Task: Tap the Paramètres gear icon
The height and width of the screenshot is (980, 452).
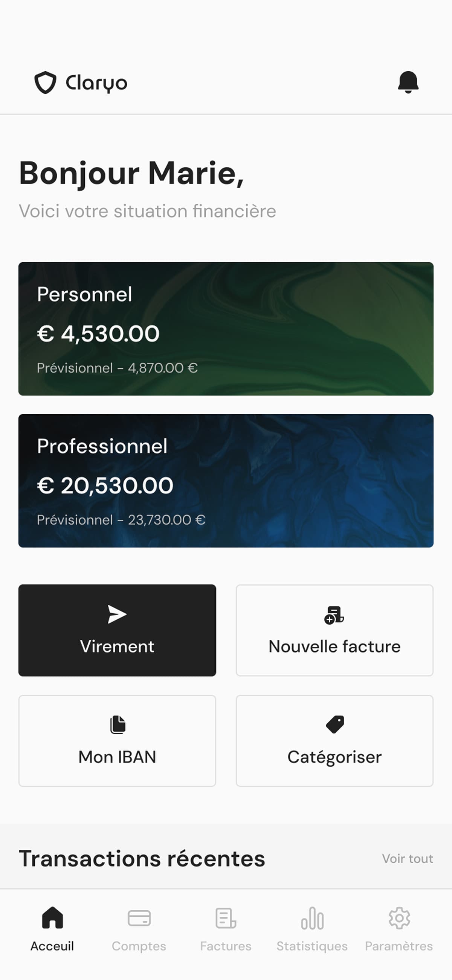Action: pos(399,918)
